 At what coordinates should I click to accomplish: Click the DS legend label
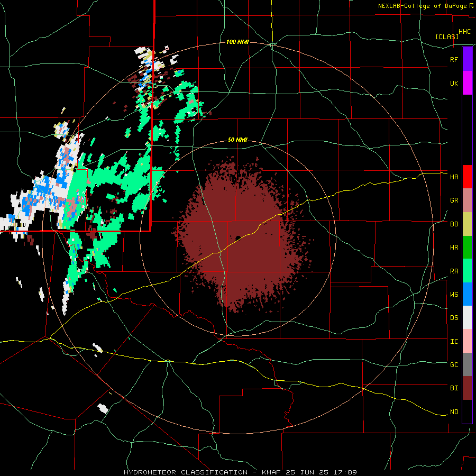coord(454,318)
